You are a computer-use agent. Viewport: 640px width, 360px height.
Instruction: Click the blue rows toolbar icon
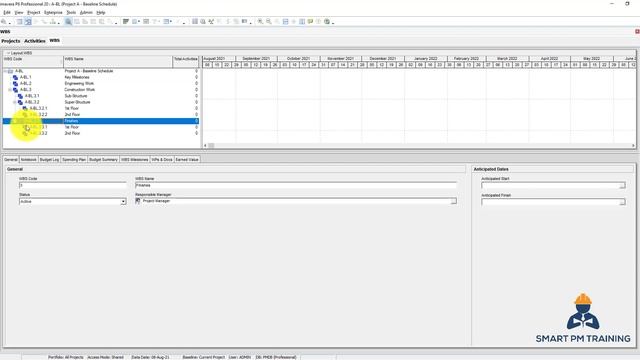(x=285, y=21)
